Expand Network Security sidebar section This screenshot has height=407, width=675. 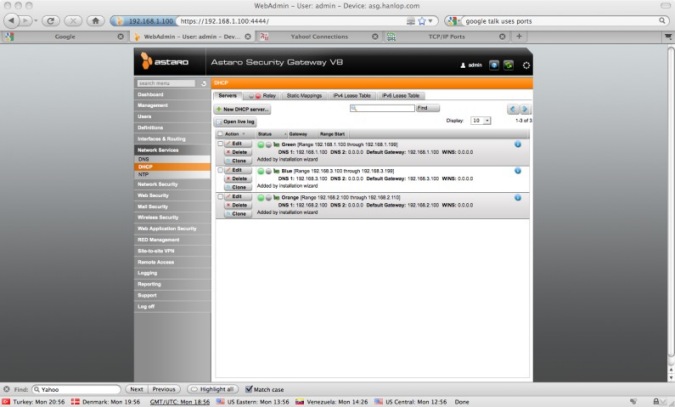[158, 184]
